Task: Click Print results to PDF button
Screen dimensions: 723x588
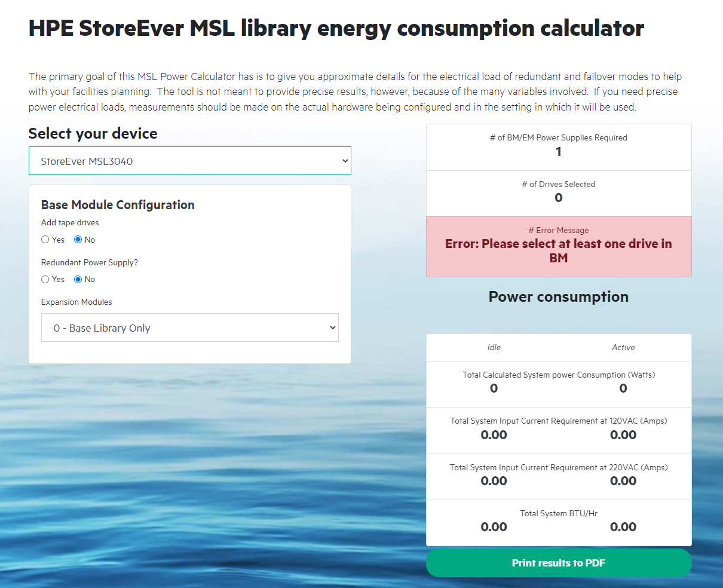Action: 559,563
